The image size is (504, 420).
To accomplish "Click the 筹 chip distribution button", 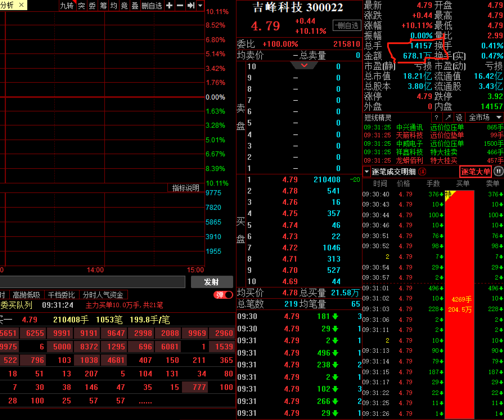I will click(103, 6).
